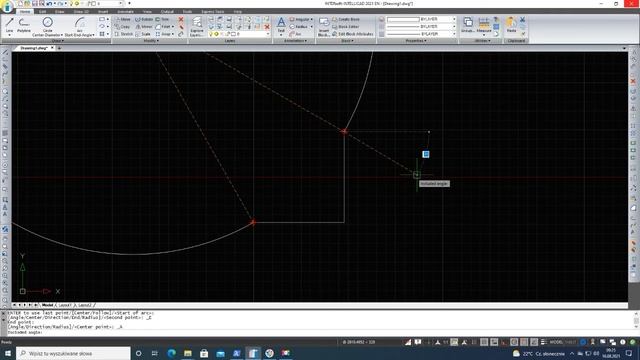640x360 pixels.
Task: Expand the Block panel dropdown
Action: pyautogui.click(x=347, y=41)
